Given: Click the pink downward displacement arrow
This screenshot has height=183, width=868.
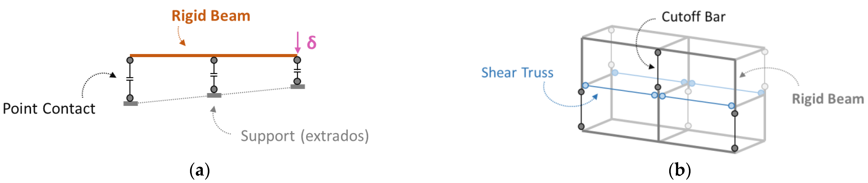Looking at the screenshot, I should pyautogui.click(x=297, y=42).
